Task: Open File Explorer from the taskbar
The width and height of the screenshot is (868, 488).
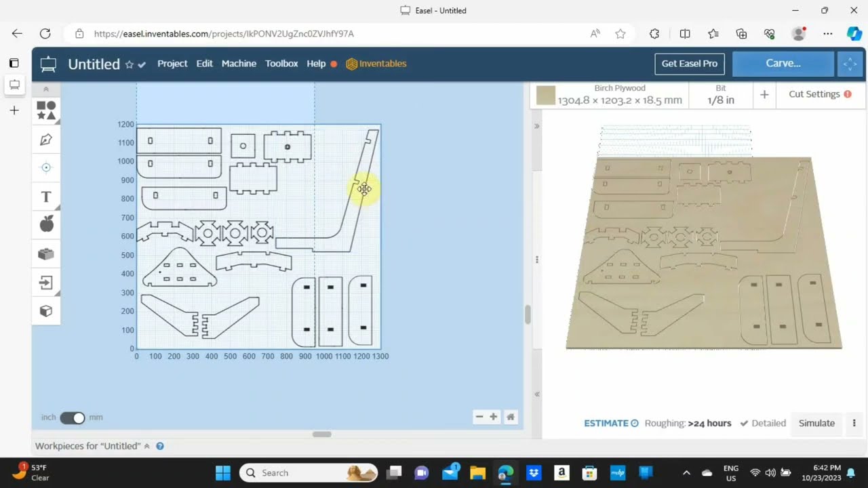Action: point(477,472)
